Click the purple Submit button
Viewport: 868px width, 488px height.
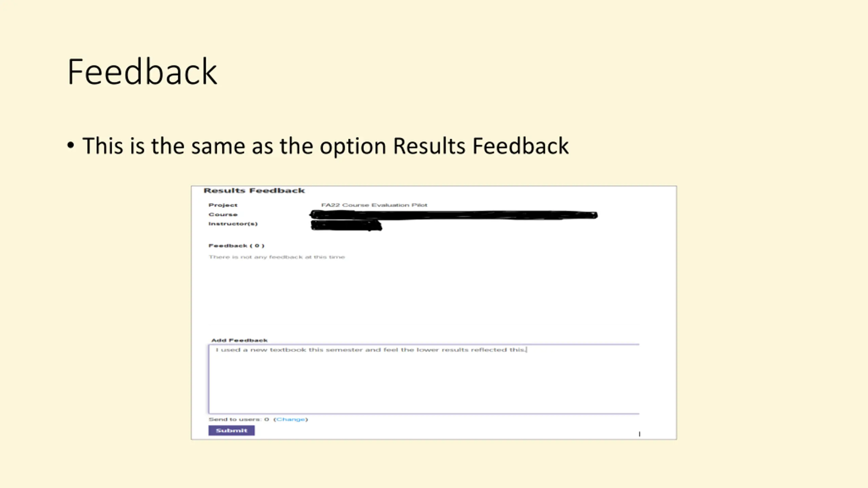[231, 430]
